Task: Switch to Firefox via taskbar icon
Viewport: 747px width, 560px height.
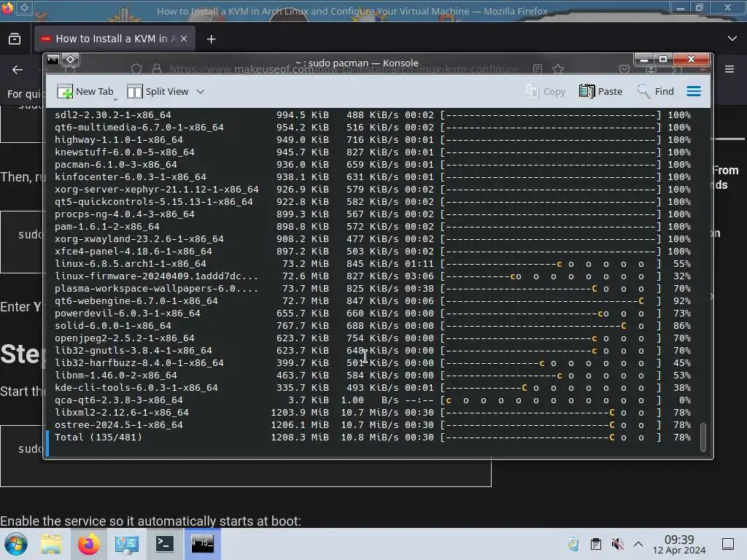Action: [88, 544]
